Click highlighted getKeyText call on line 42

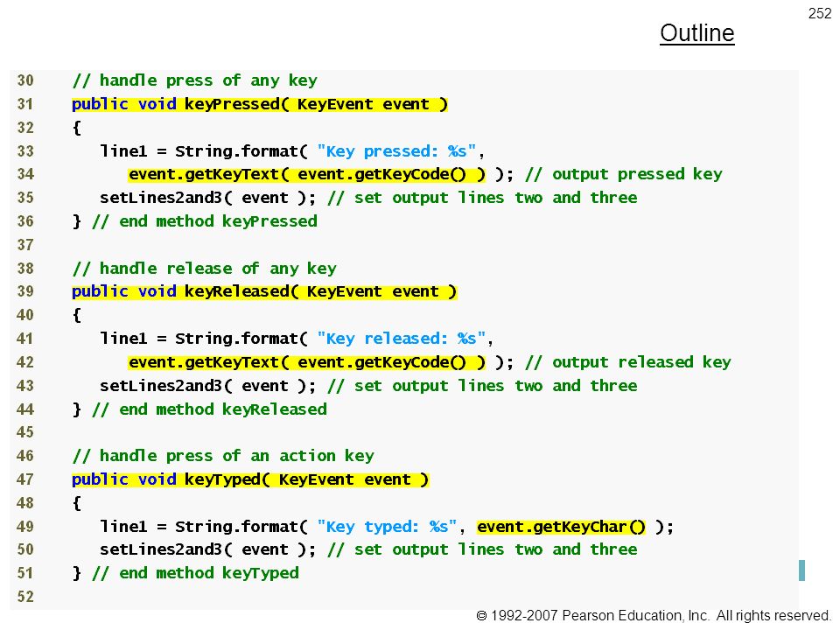(307, 362)
